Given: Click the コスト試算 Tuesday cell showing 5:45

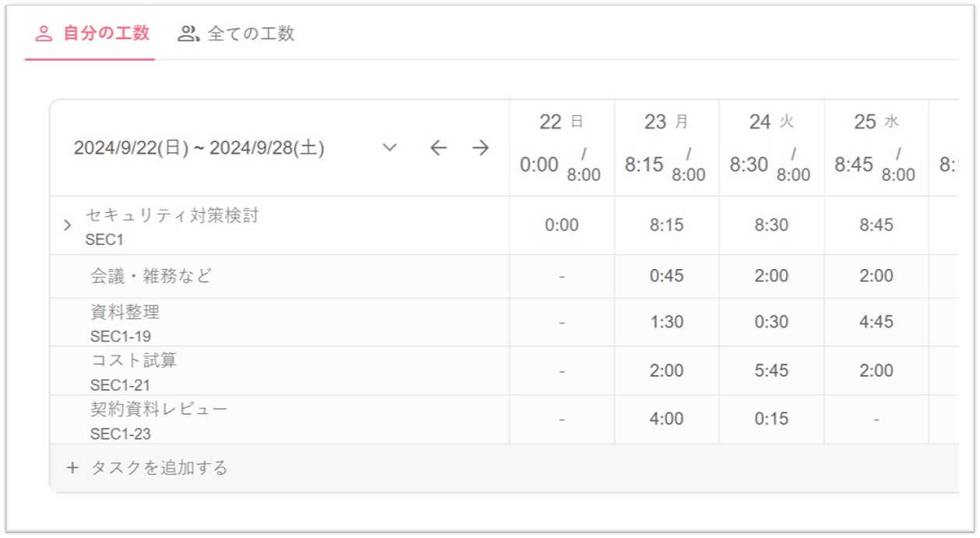Looking at the screenshot, I should click(x=771, y=370).
